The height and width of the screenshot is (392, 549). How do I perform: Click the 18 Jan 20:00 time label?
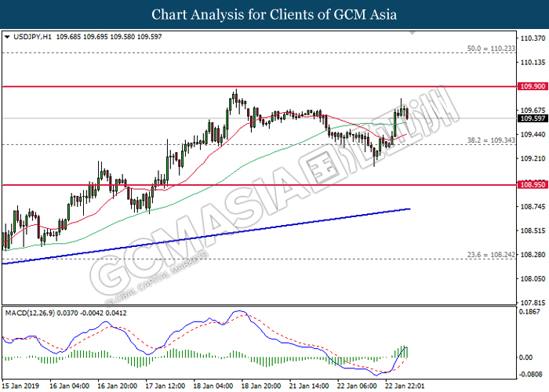click(x=261, y=386)
